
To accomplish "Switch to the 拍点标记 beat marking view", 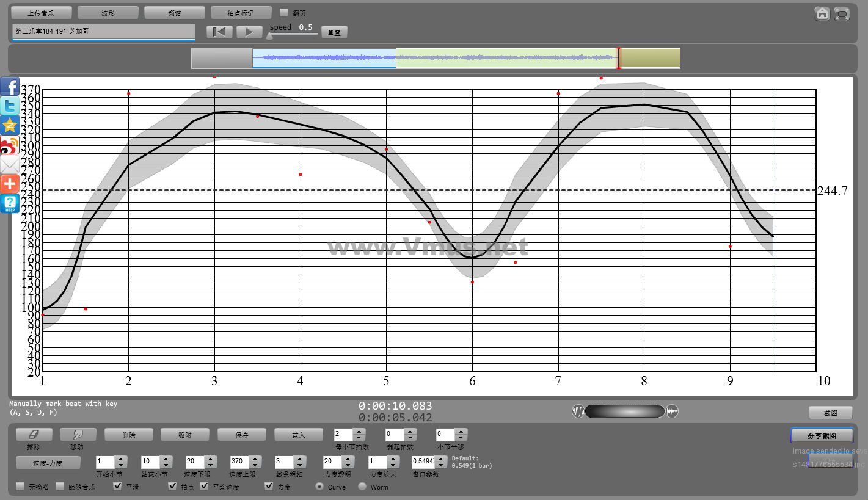I will click(x=241, y=13).
